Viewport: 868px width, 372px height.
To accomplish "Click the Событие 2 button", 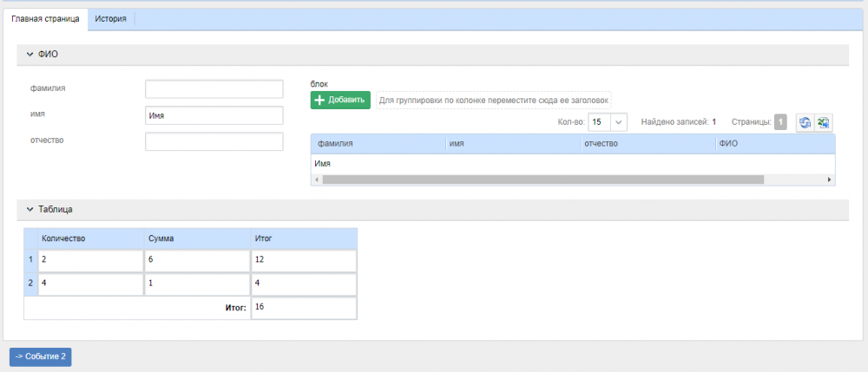I will (x=41, y=356).
